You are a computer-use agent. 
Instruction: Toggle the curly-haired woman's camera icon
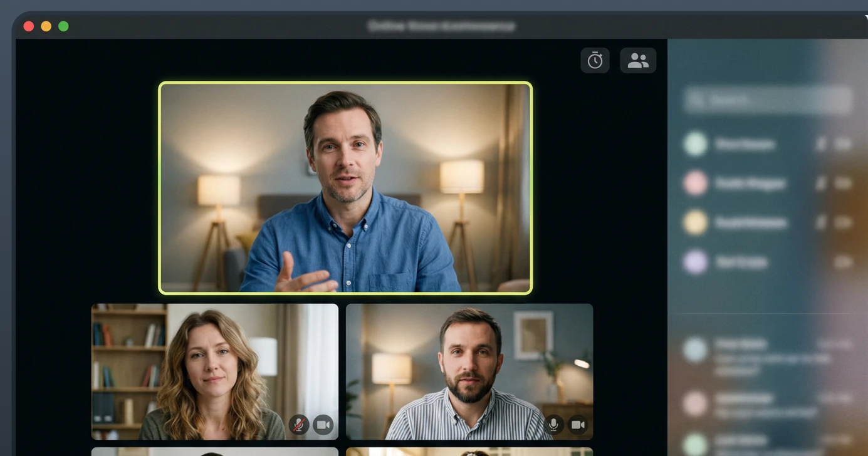[x=323, y=425]
